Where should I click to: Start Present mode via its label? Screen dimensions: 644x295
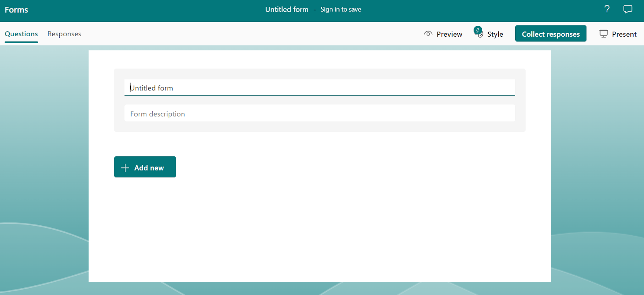tap(624, 34)
